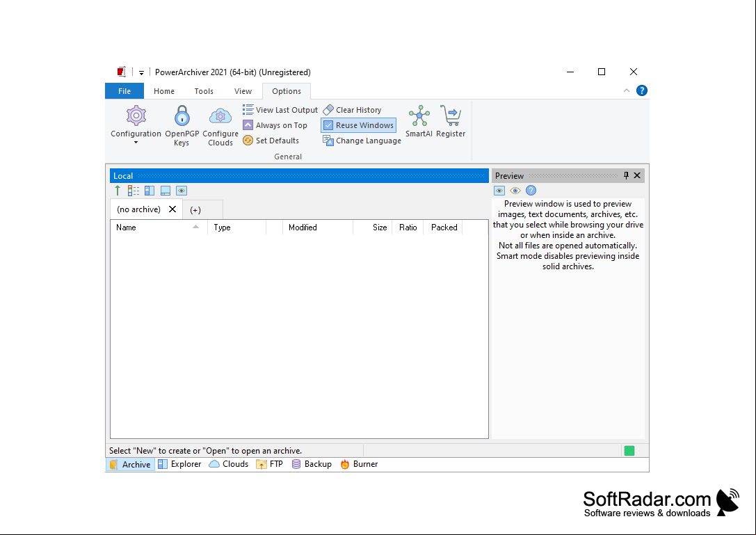
Task: Sort the list by Packed column
Action: click(443, 227)
